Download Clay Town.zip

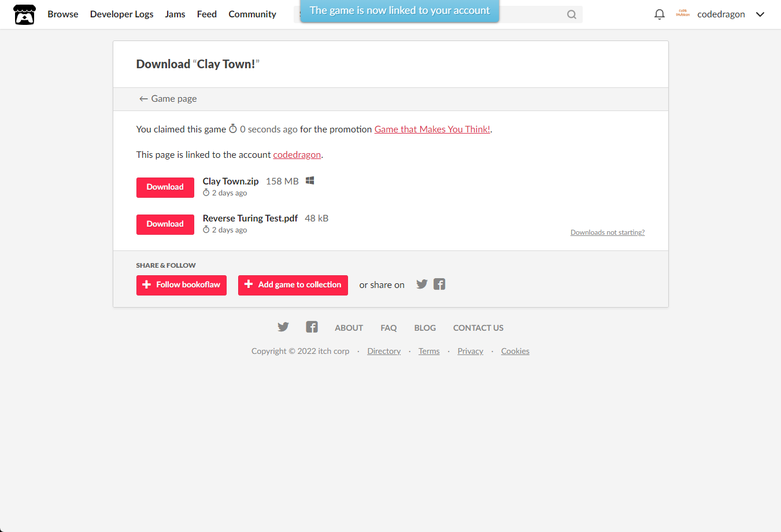(x=165, y=187)
